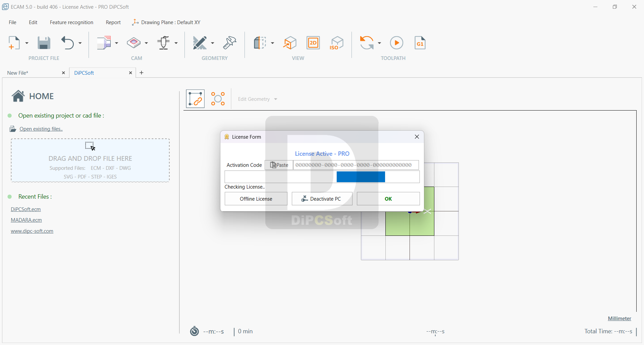Click Drawing Plane : Default XY
Screen dimensions: 644x345
coord(166,22)
